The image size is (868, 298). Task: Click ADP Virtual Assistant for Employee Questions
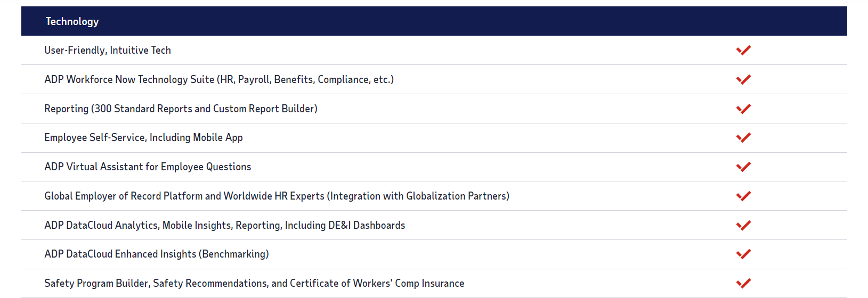148,167
